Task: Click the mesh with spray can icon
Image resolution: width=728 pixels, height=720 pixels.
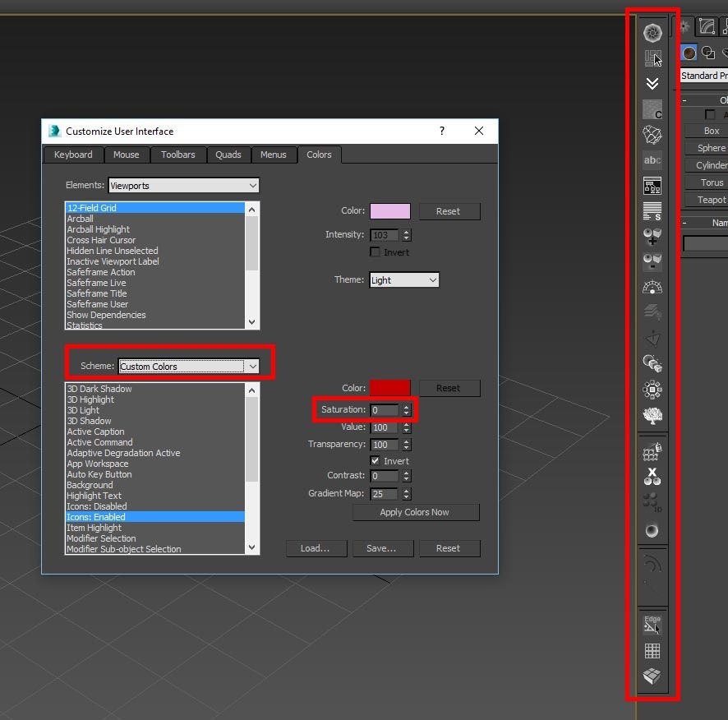Action: tap(652, 451)
